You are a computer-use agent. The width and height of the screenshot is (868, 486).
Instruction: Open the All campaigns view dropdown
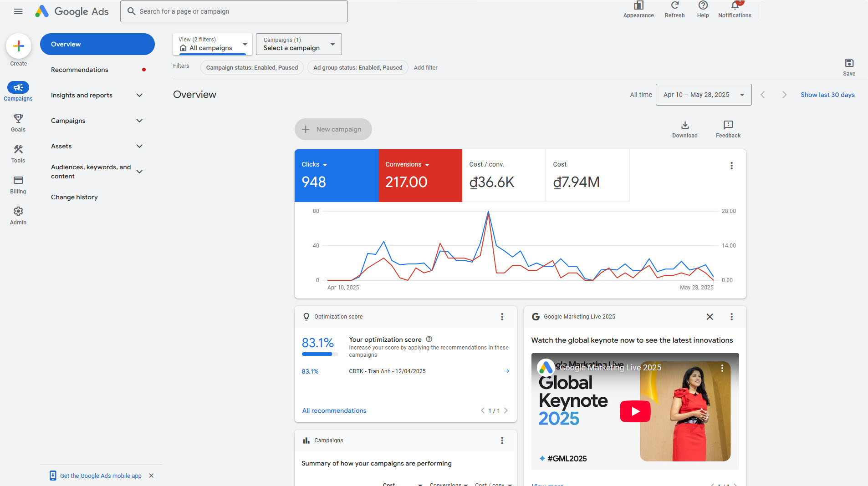click(213, 44)
